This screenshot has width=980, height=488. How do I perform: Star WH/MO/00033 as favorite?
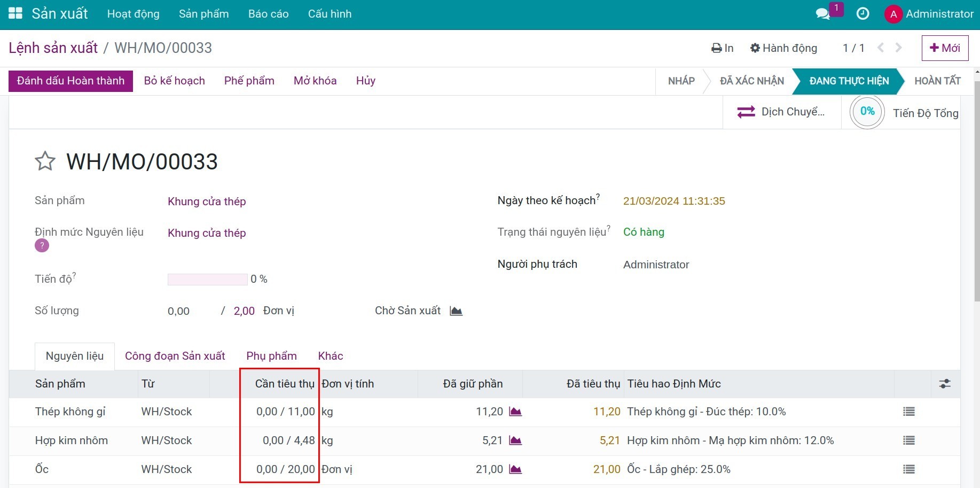pos(45,161)
